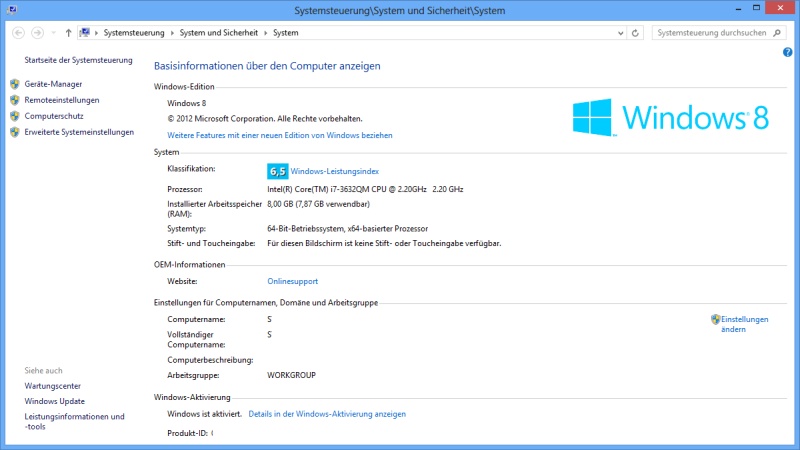
Task: Click the Systemsteuerung durchsuchen search field
Action: (712, 33)
